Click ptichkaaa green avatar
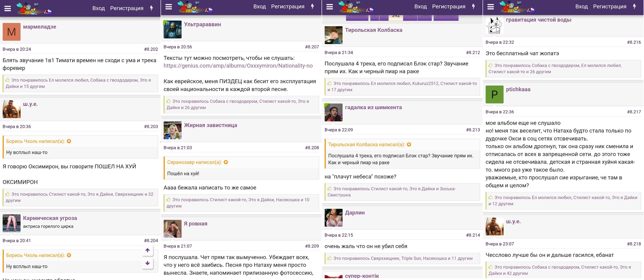 pos(494,94)
